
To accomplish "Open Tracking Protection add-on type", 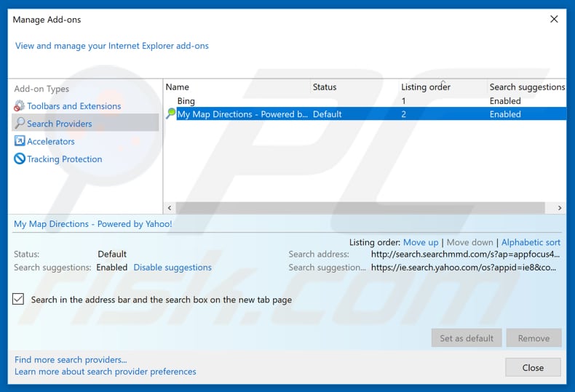I will [x=65, y=159].
